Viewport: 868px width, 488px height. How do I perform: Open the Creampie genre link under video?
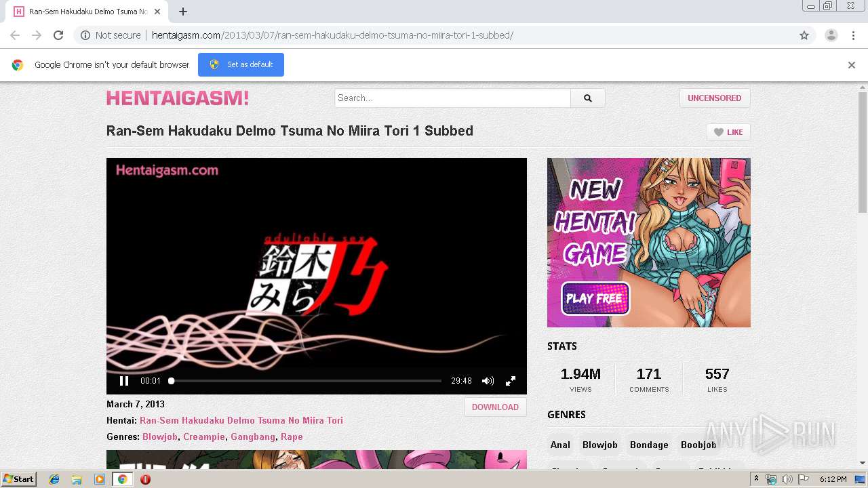click(x=204, y=437)
